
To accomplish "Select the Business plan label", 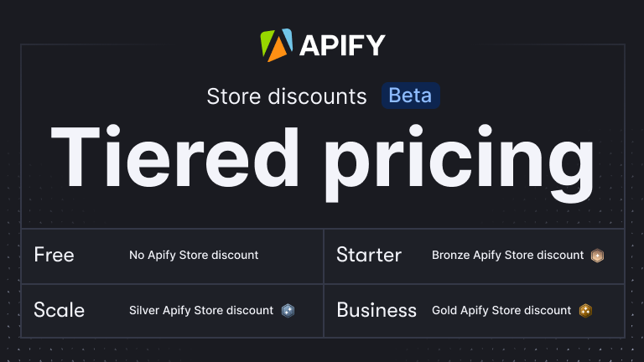I will tap(377, 310).
